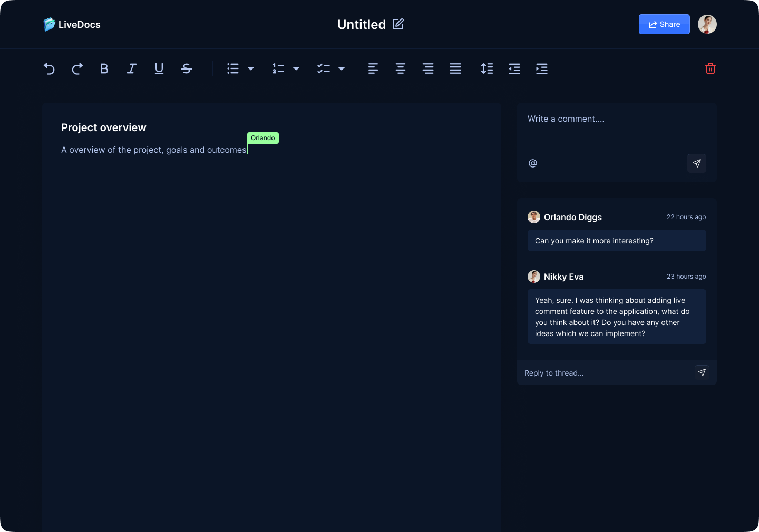Expand the checklist dropdown arrow
This screenshot has width=759, height=532.
coord(342,68)
